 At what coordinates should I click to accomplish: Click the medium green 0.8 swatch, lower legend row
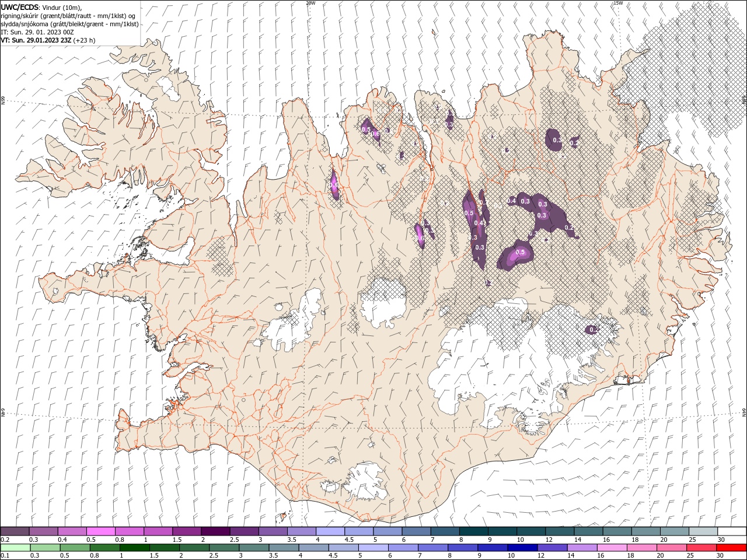[x=105, y=548]
